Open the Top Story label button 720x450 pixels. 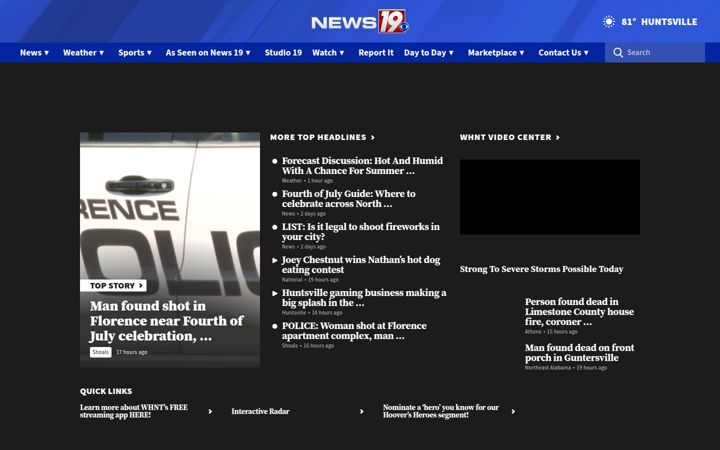coord(113,286)
